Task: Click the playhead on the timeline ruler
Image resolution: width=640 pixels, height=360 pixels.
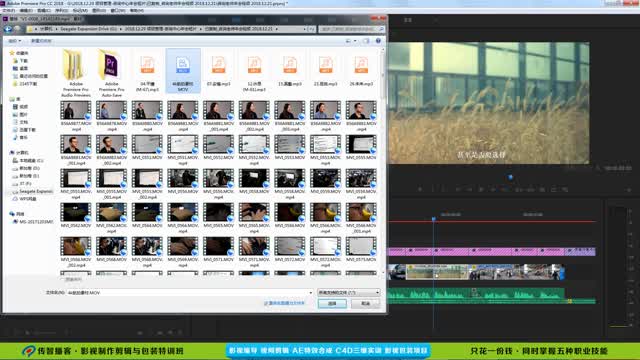Action: (x=433, y=219)
